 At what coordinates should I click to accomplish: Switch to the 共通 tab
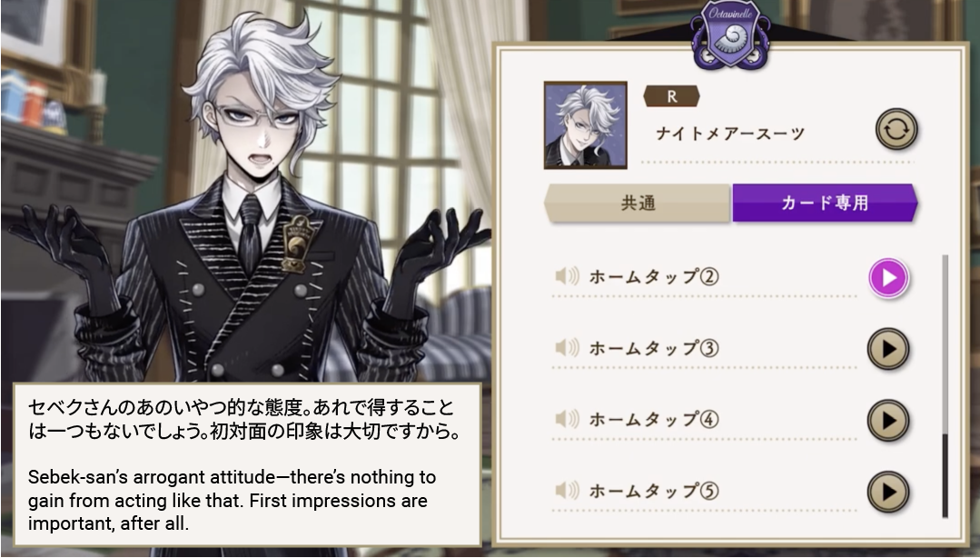(638, 204)
